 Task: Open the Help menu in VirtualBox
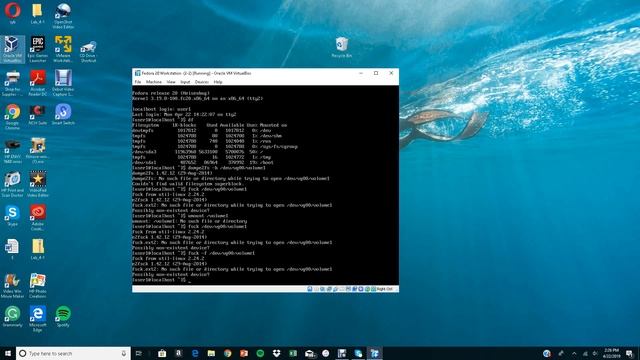(x=218, y=82)
